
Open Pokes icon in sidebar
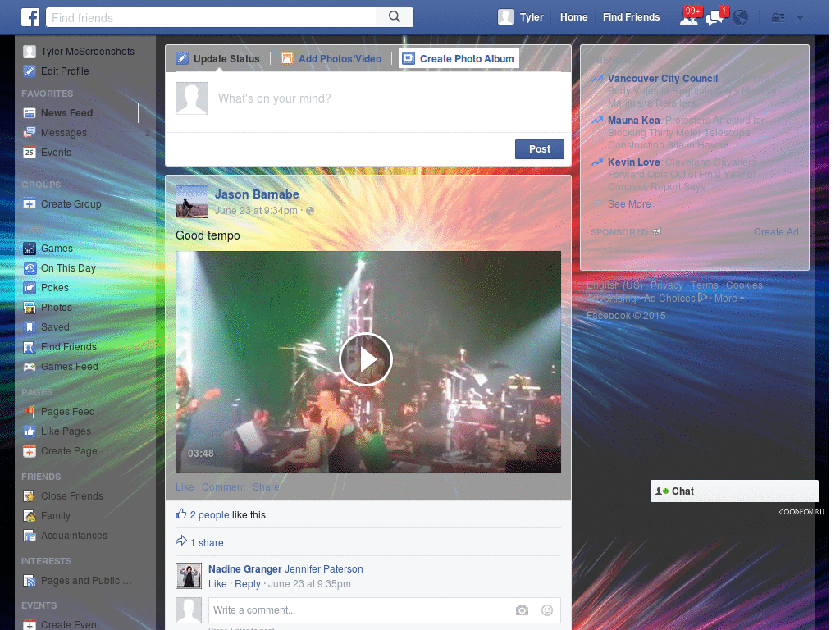pos(30,288)
